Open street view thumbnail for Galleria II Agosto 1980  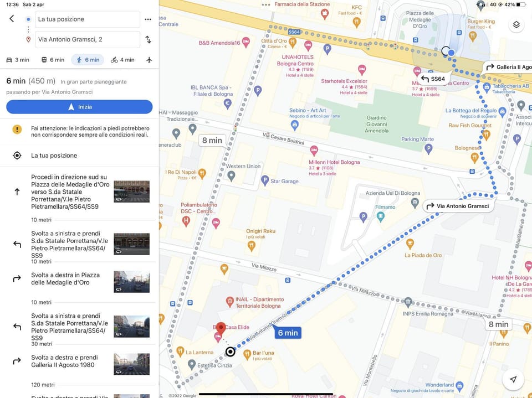click(x=132, y=364)
